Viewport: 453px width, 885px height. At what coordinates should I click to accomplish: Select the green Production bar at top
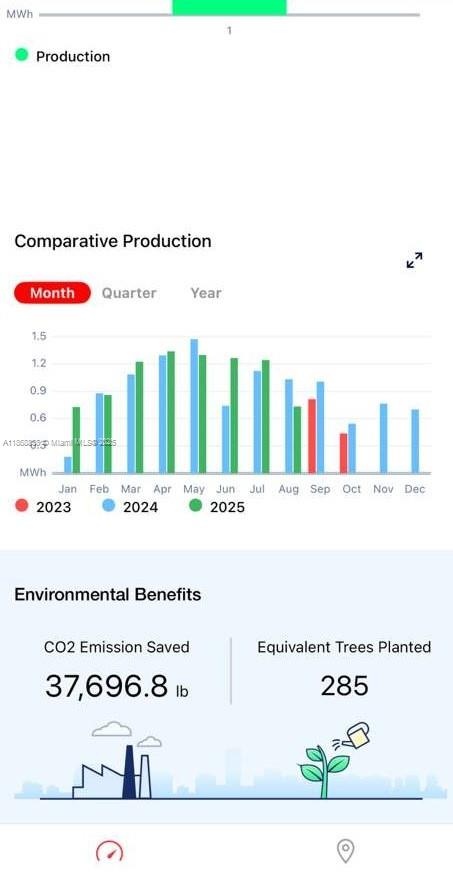click(229, 7)
